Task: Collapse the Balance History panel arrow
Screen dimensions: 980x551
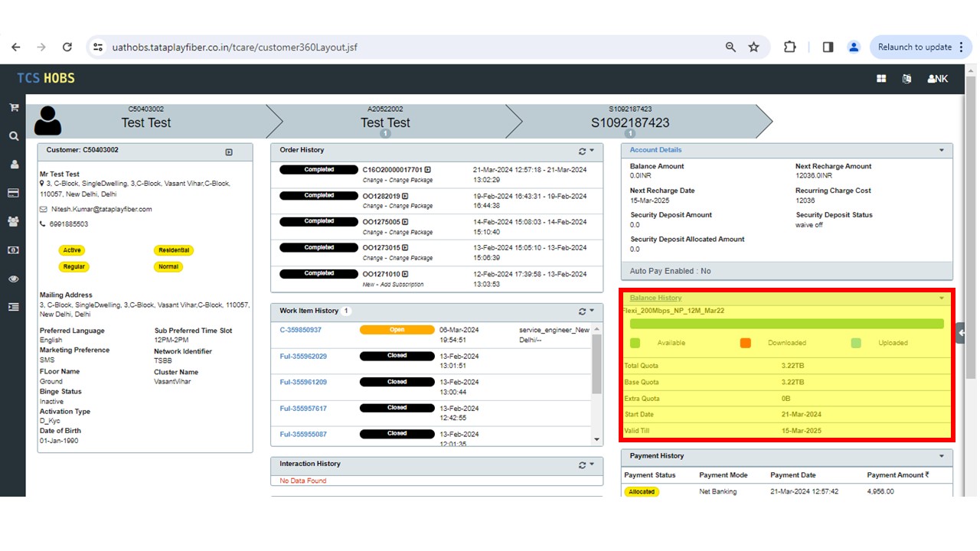Action: coord(942,298)
